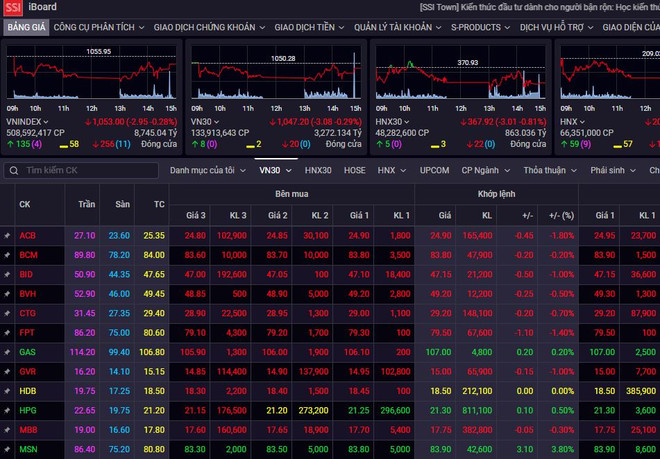
Task: Click the pin icon beside MSN
Action: click(x=7, y=448)
